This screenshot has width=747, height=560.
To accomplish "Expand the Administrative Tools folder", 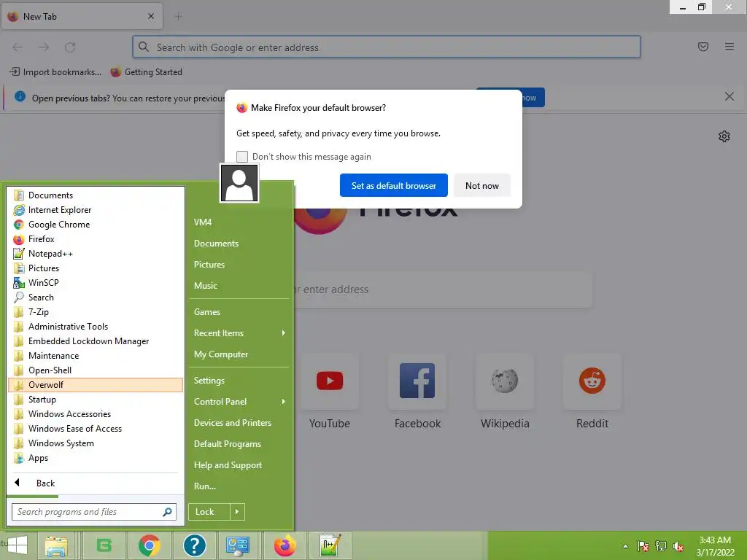I will click(96, 327).
